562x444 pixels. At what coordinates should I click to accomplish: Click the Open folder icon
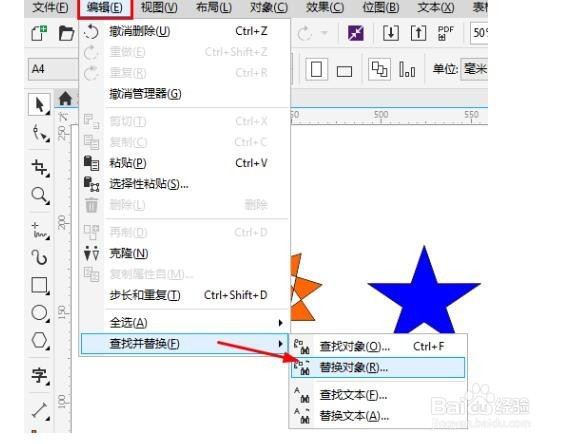[66, 33]
